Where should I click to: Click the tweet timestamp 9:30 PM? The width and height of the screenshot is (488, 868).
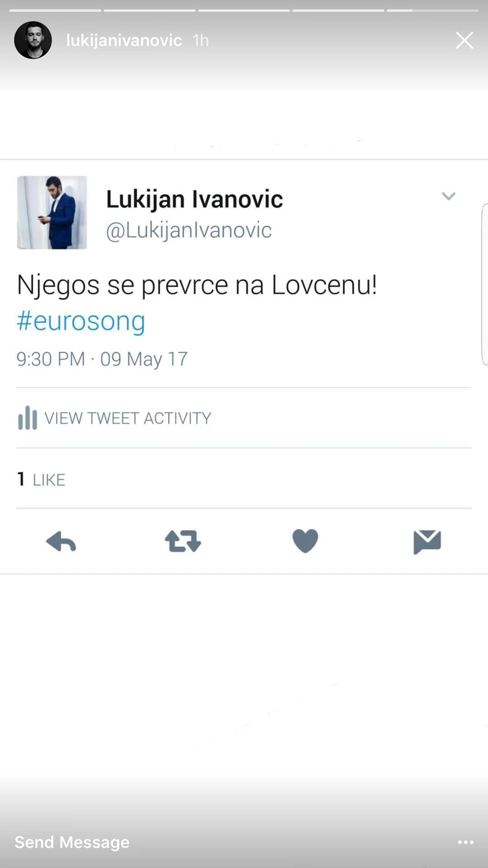point(51,359)
